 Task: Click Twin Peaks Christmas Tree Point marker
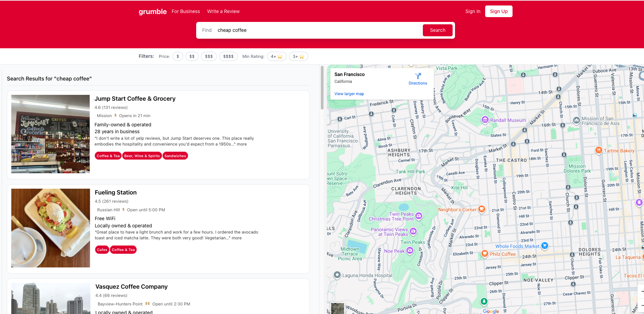[419, 216]
